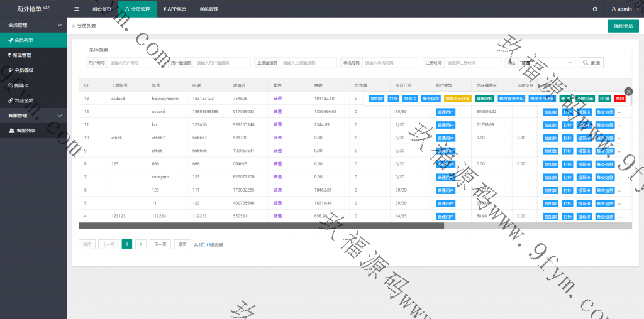
Task: Click the hamburger sidebar toggle icon
Action: tap(76, 9)
